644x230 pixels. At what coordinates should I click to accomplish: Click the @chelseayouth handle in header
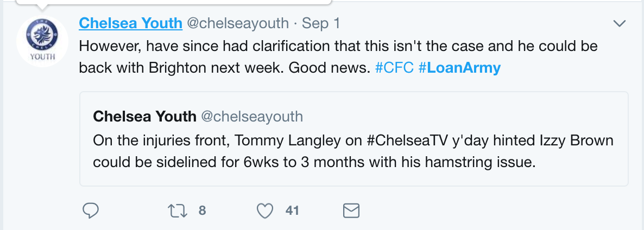point(238,23)
